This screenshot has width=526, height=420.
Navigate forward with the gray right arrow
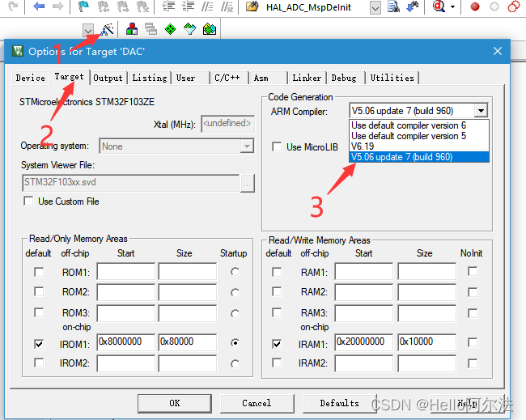point(57,6)
